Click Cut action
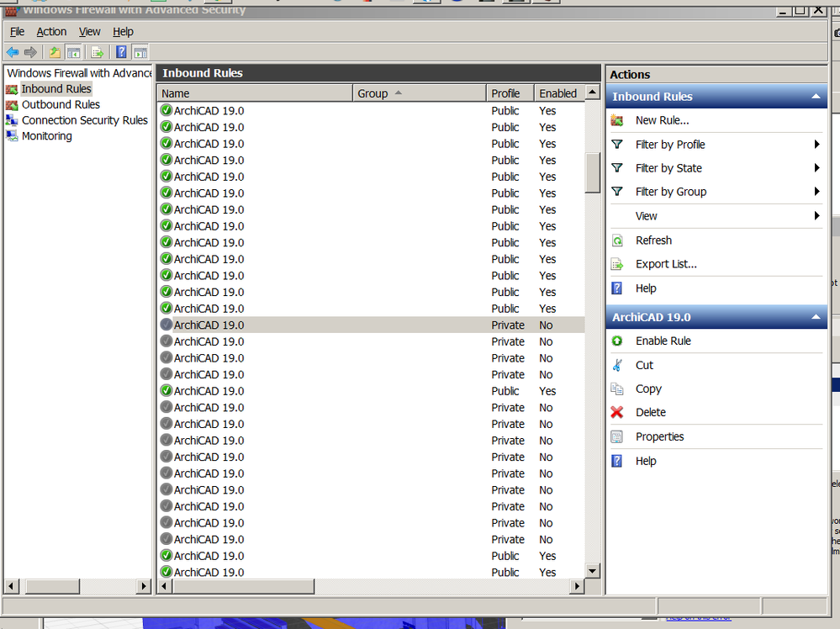 [x=644, y=365]
